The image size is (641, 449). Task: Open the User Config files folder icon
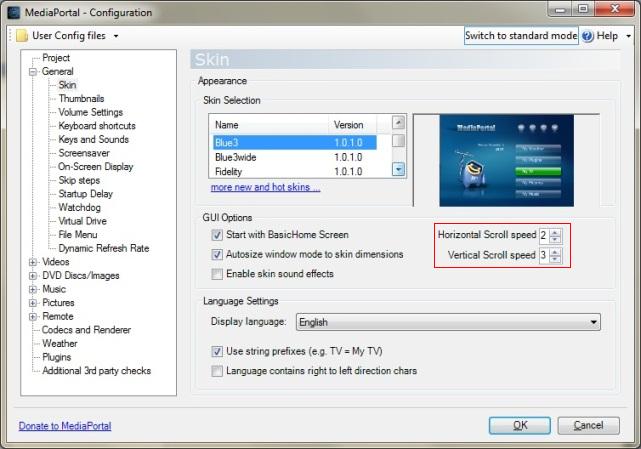click(x=22, y=36)
